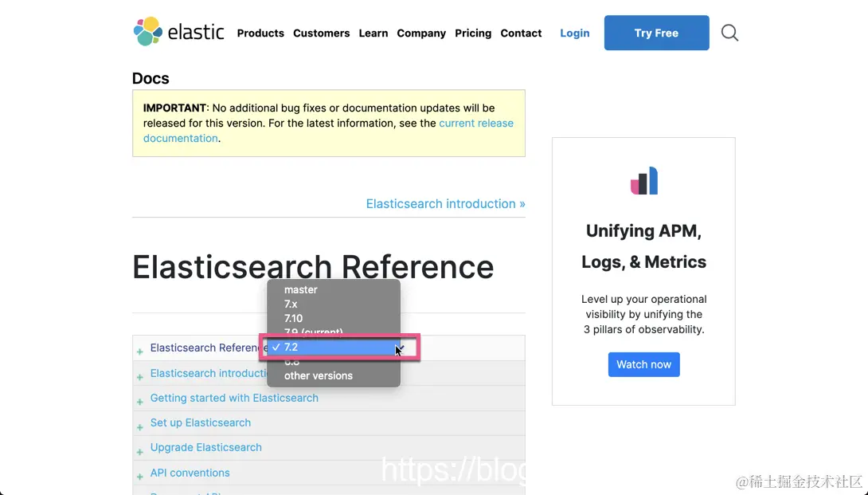This screenshot has height=495, width=868.
Task: Open Getting started with Elasticsearch link
Action: click(234, 398)
